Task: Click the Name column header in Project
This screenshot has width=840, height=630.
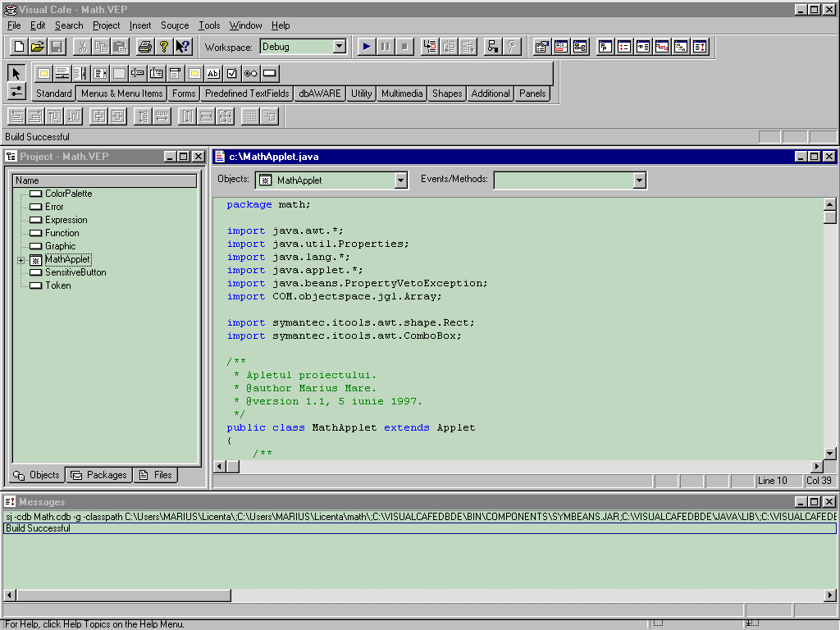Action: (104, 180)
